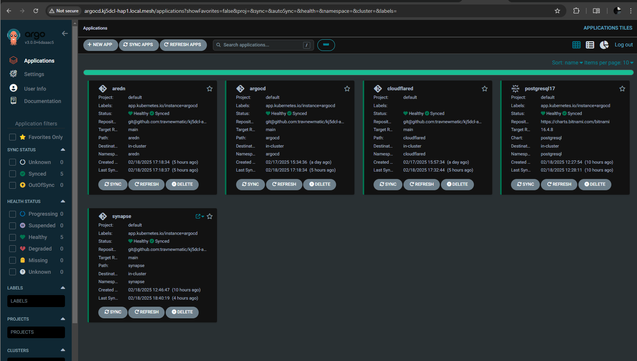Delete the cloudflared application
This screenshot has height=361, width=637.
[x=457, y=184]
